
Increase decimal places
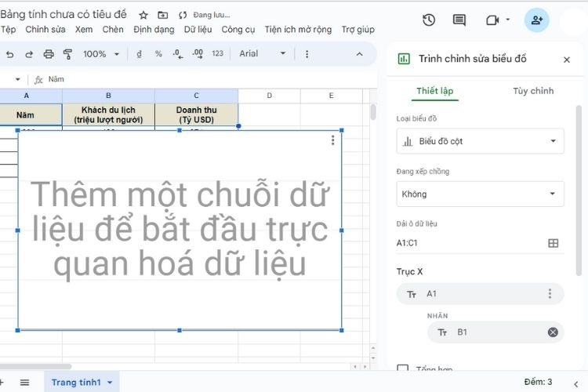[x=198, y=54]
